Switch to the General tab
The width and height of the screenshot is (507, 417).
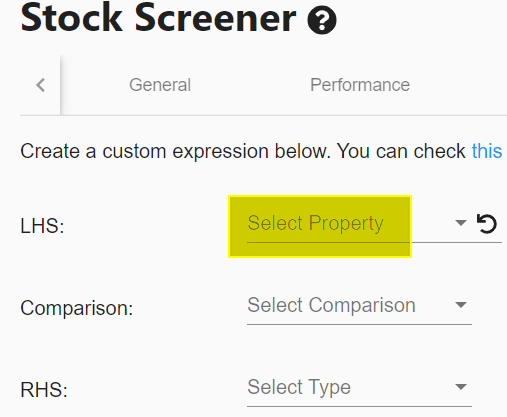160,85
